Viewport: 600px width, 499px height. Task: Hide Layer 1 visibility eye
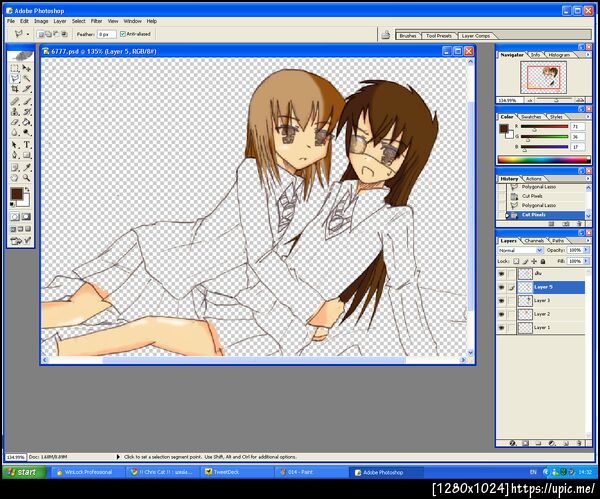coord(502,328)
